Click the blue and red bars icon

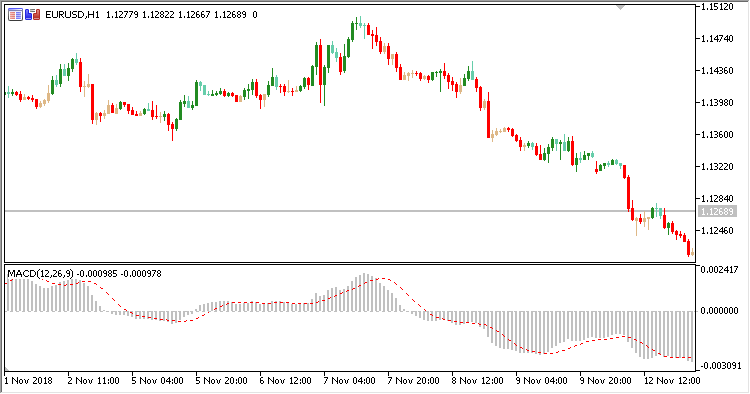tap(33, 15)
